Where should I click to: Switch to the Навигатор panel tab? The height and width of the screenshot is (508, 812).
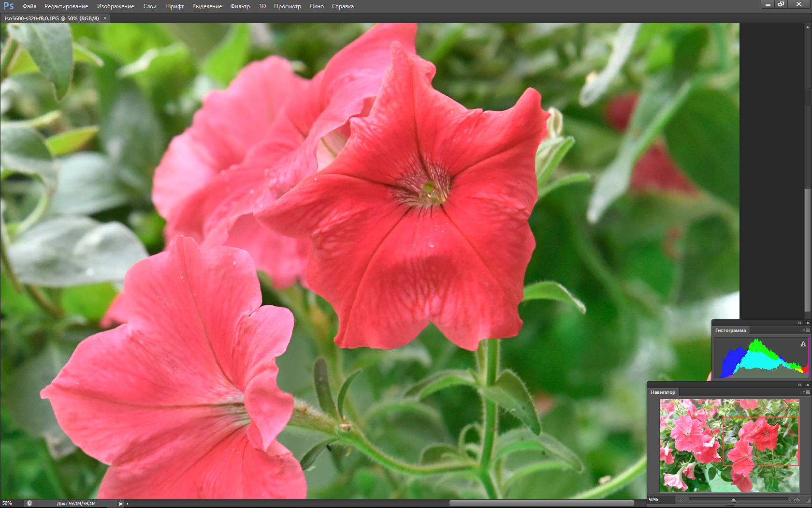coord(663,392)
